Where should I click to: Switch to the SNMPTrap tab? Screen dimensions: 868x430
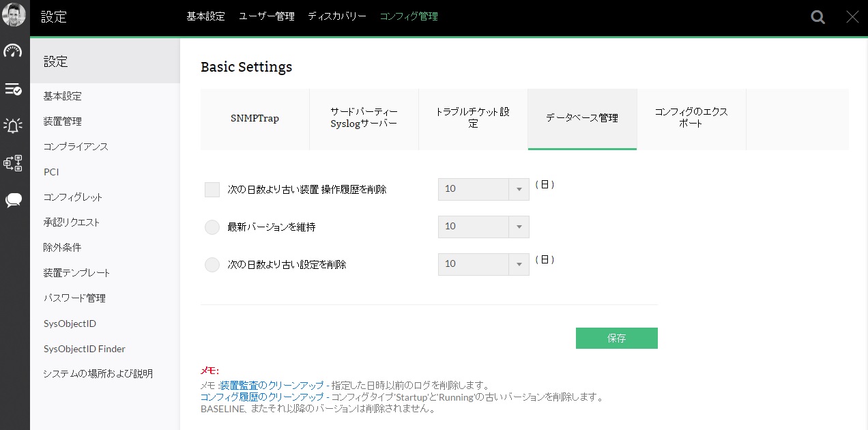pyautogui.click(x=255, y=119)
